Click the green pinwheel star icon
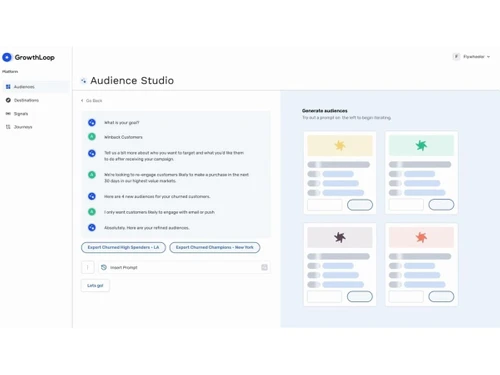500x375 pixels. coord(421,145)
